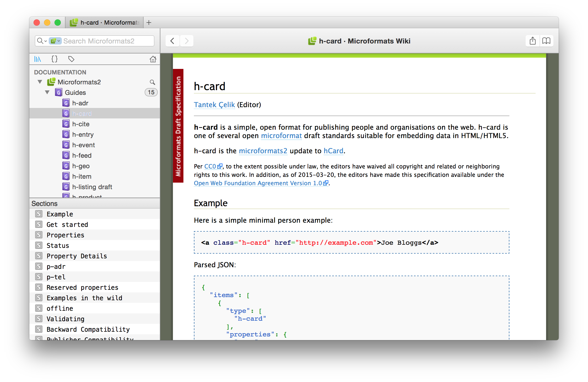The height and width of the screenshot is (382, 588).
Task: Open the tags view icon
Action: [x=71, y=59]
